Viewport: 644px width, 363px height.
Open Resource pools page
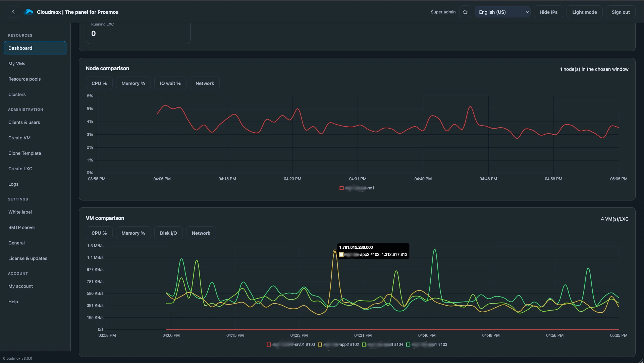(x=35, y=79)
